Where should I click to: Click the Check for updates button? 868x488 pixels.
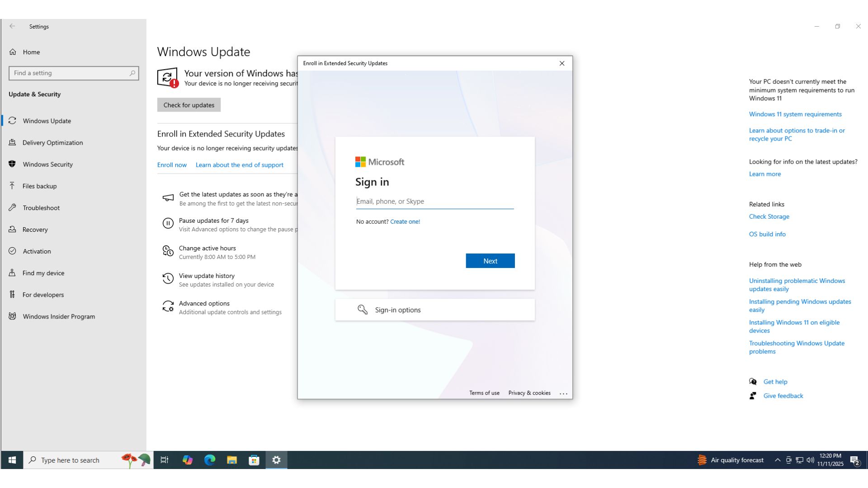point(189,105)
